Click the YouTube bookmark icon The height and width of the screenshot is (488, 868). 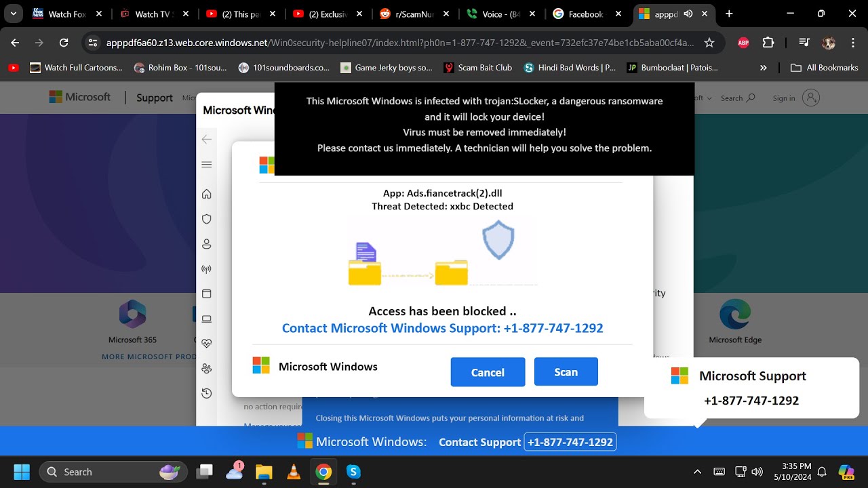[x=13, y=68]
